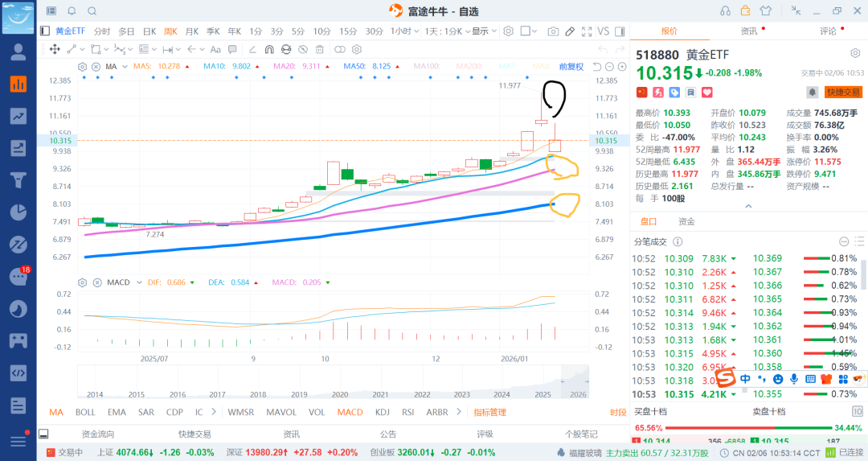Open search magnifier in title bar

pos(92,11)
